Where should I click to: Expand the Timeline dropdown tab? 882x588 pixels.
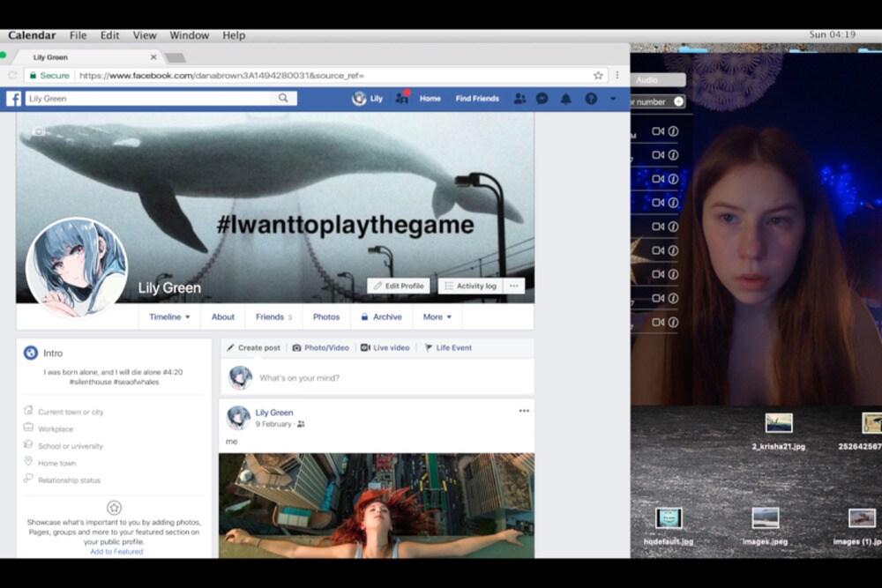169,317
